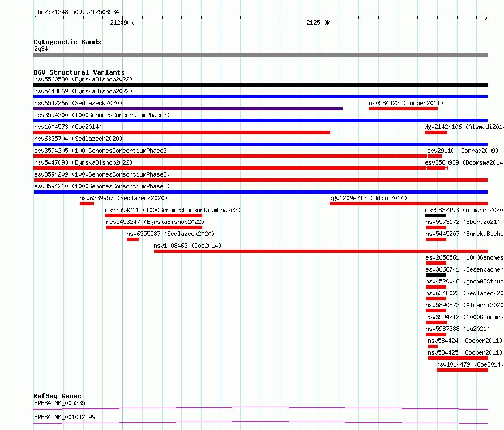The width and height of the screenshot is (504, 430).
Task: Click the chr2:212485509..212508534 region label
Action: [76, 12]
